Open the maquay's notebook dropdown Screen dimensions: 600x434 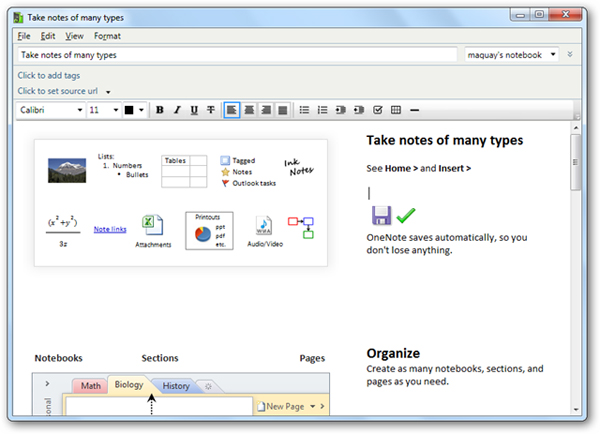pos(553,55)
